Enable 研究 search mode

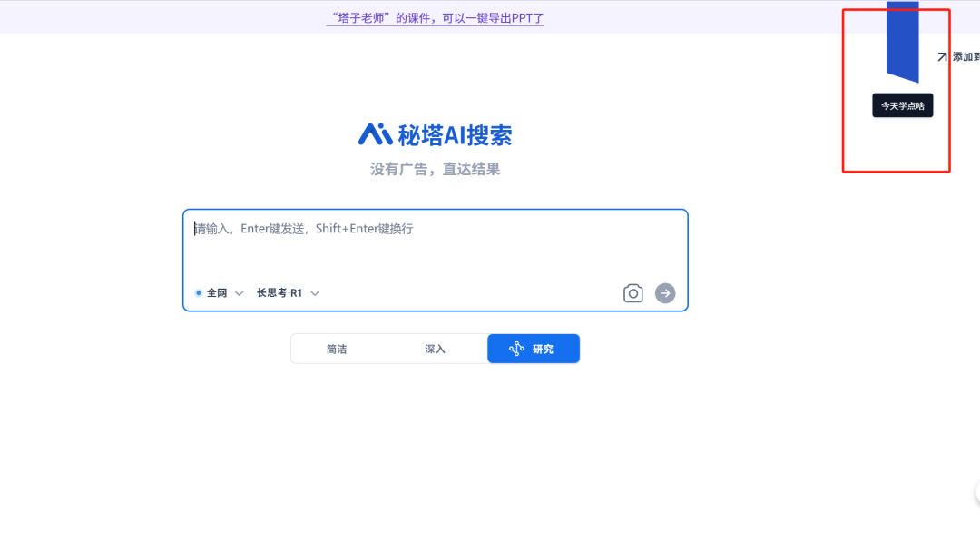pyautogui.click(x=534, y=349)
